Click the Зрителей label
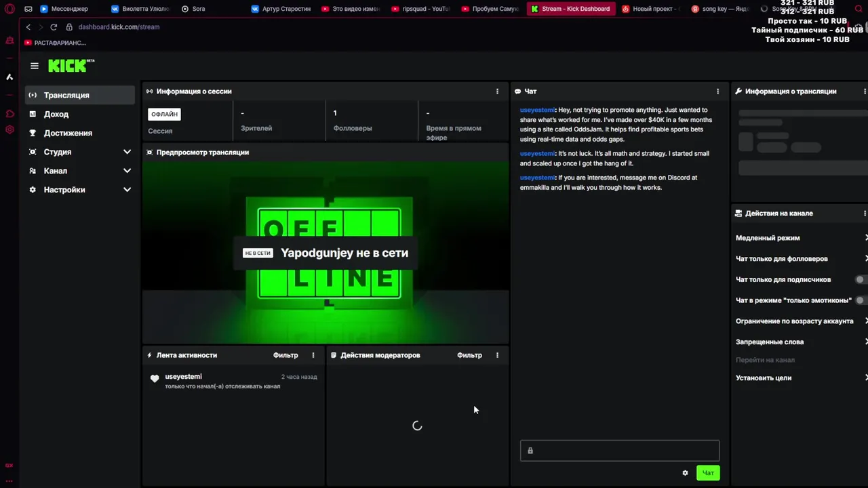868x488 pixels. pos(256,128)
